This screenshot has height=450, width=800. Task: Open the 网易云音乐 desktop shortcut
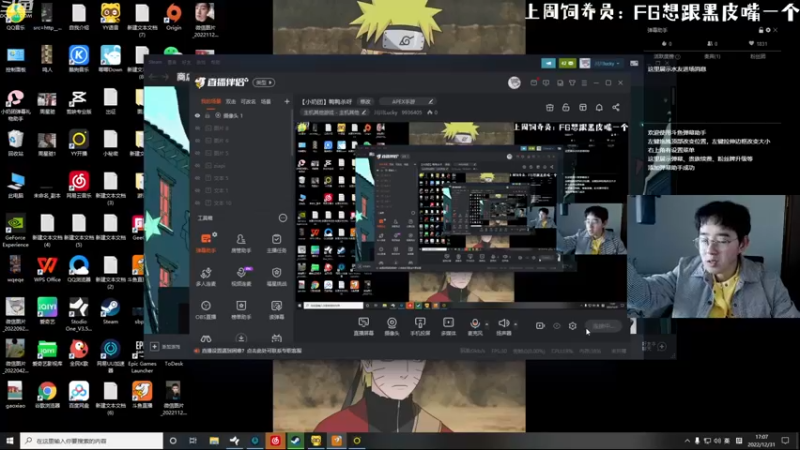coord(79,185)
